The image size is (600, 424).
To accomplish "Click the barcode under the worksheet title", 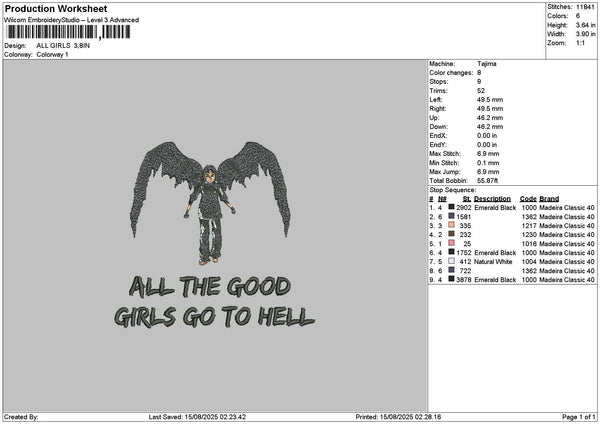I will [x=69, y=32].
